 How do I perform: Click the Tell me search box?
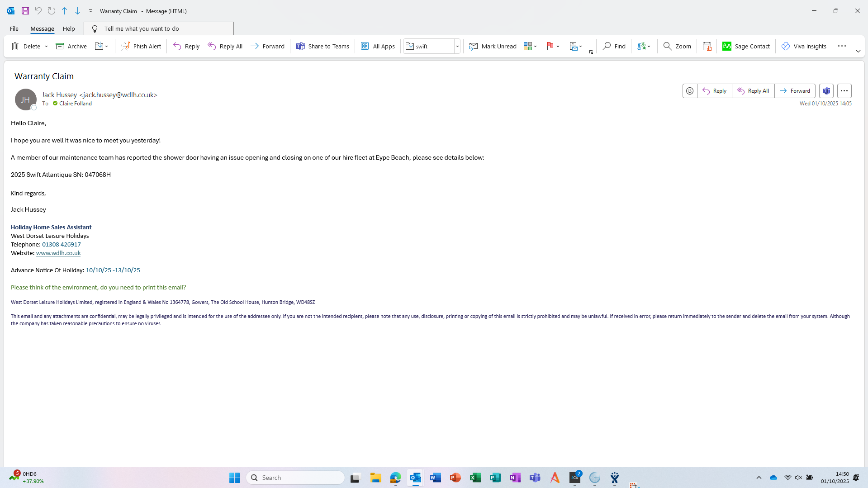159,28
